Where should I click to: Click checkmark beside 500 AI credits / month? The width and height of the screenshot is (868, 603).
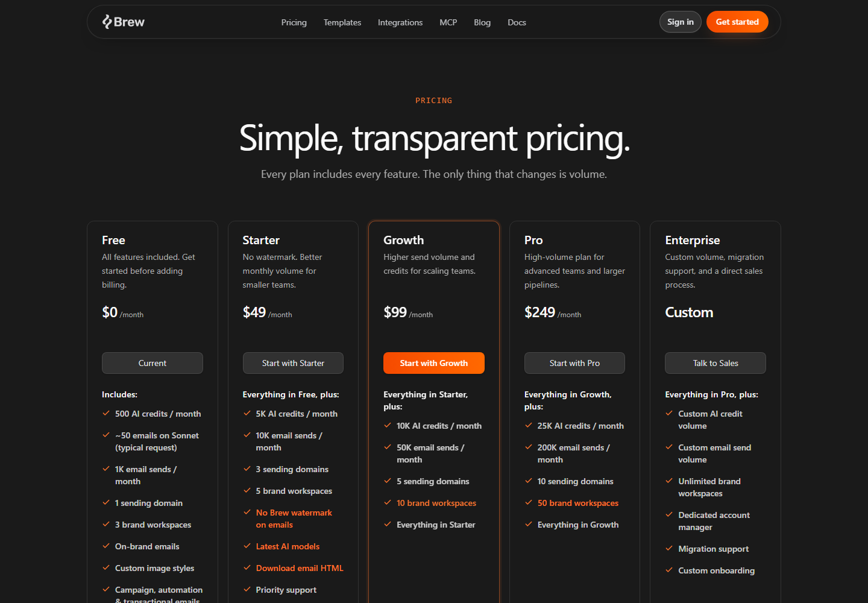[x=106, y=414]
